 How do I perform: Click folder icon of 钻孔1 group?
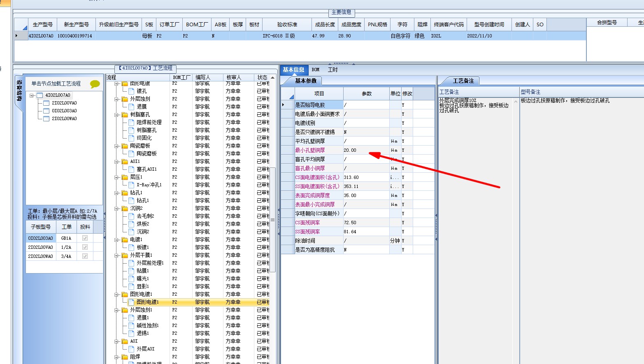(x=125, y=193)
